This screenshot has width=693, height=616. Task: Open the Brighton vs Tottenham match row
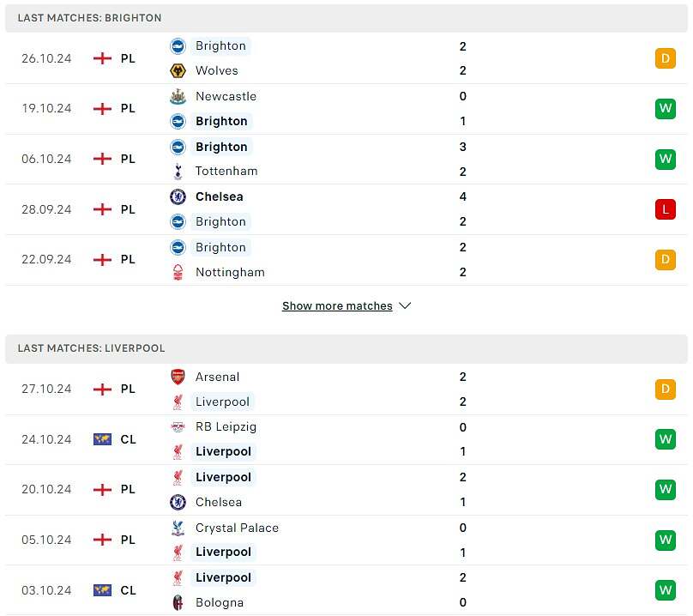[x=343, y=159]
